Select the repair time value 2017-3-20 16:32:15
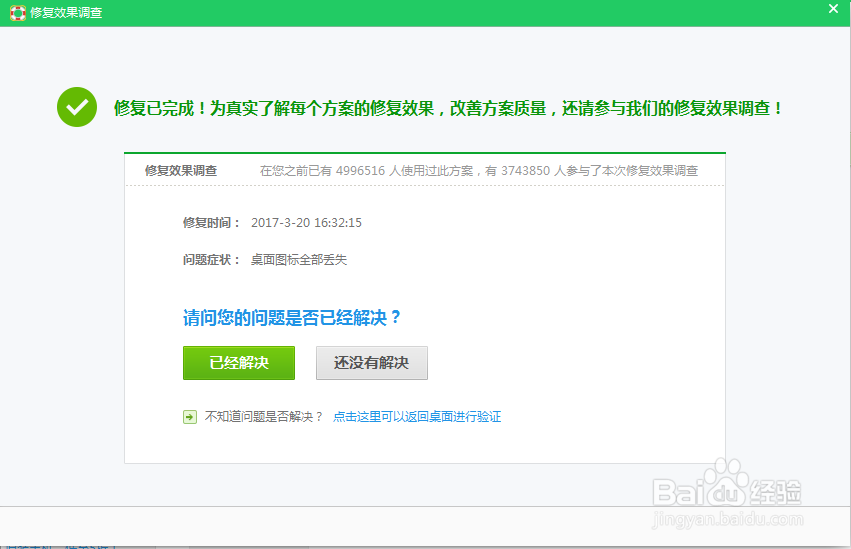This screenshot has height=549, width=851. coord(306,223)
